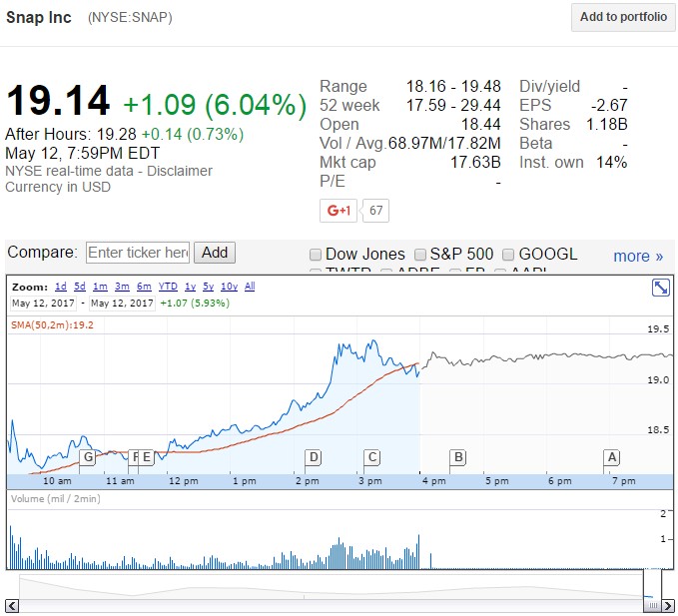Click the Vol / Avg. value 68.97M/17.82M
The image size is (678, 616).
[444, 144]
